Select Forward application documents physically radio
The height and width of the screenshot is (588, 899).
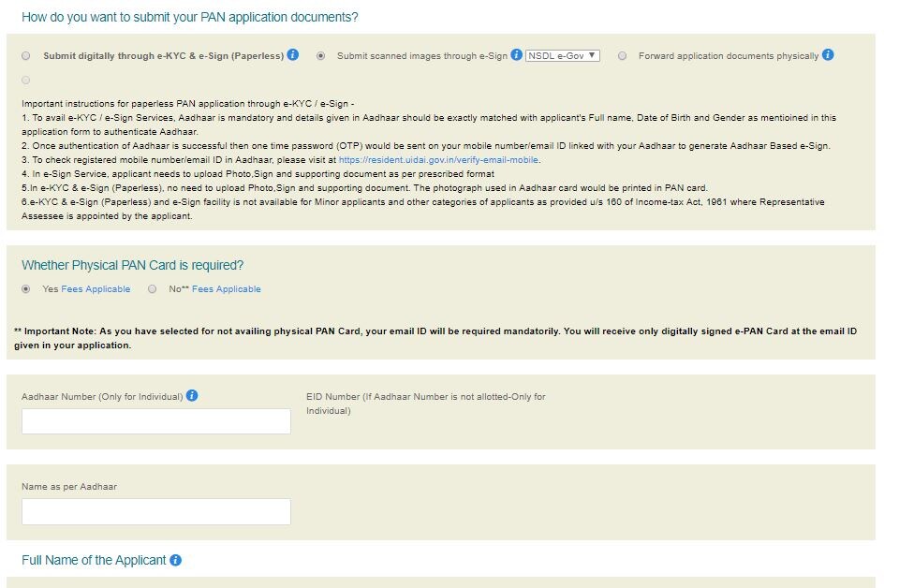pos(622,55)
